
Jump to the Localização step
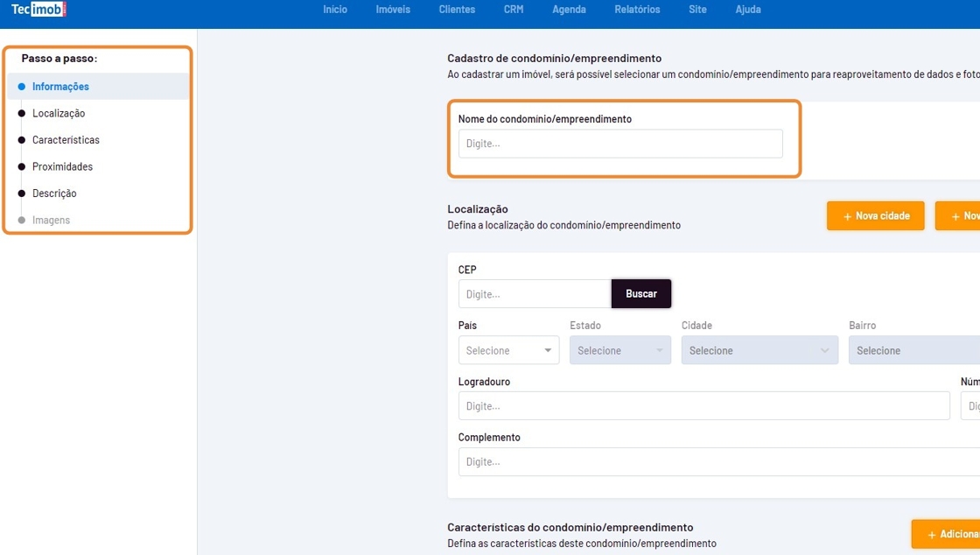pos(59,114)
